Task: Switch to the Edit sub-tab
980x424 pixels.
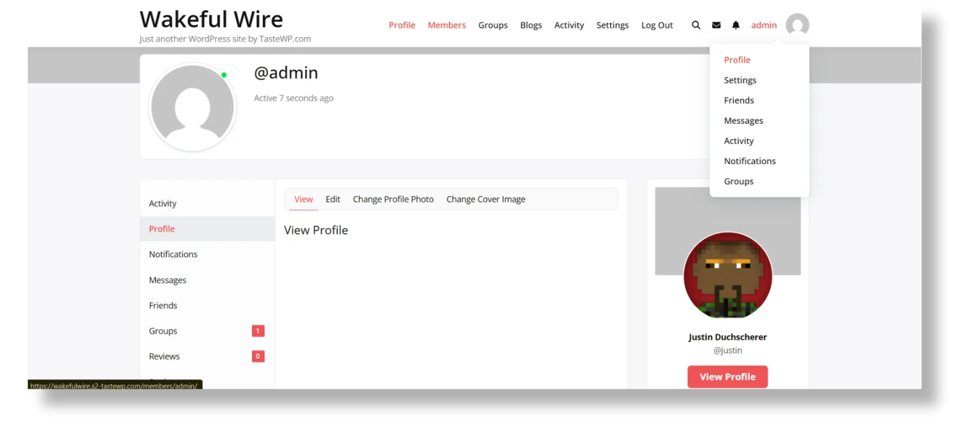Action: (333, 199)
